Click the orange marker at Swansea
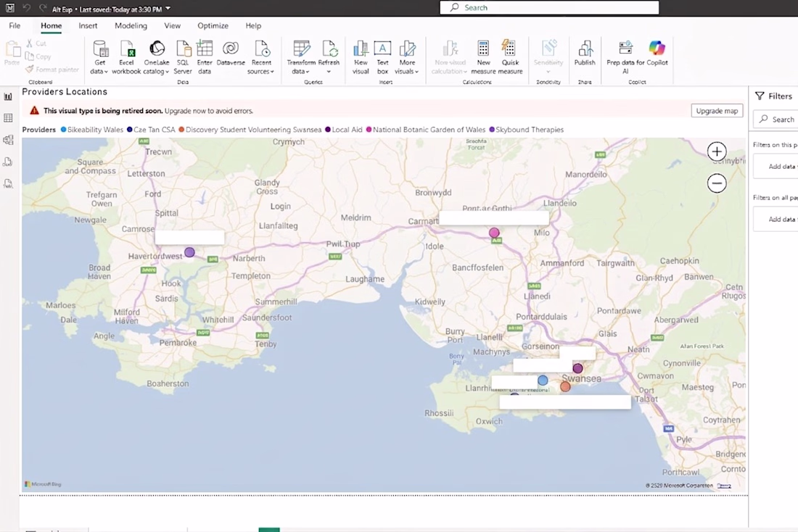This screenshot has height=532, width=798. [x=565, y=387]
